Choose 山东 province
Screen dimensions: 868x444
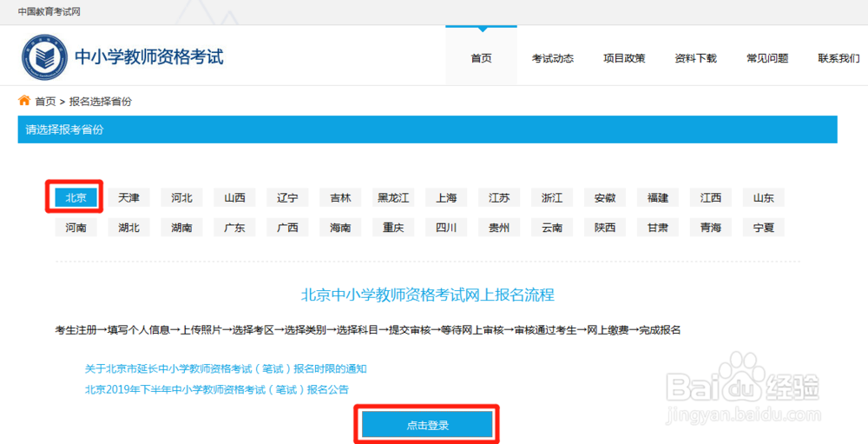pyautogui.click(x=764, y=197)
